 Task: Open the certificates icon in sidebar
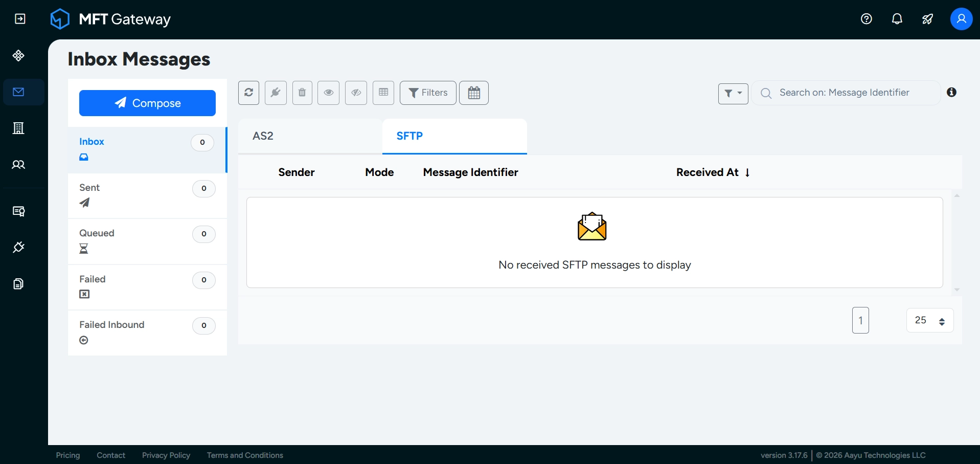click(19, 211)
